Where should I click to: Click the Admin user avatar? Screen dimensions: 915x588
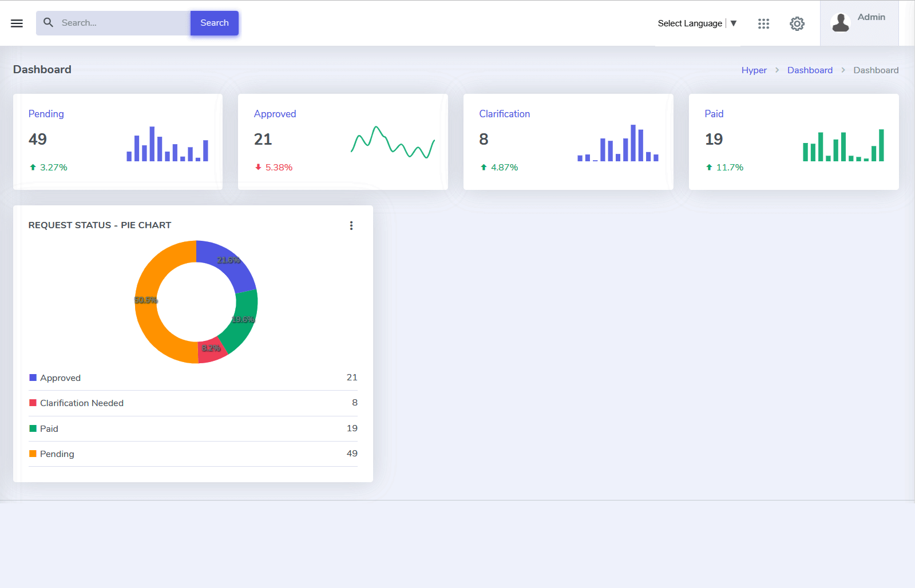click(841, 23)
